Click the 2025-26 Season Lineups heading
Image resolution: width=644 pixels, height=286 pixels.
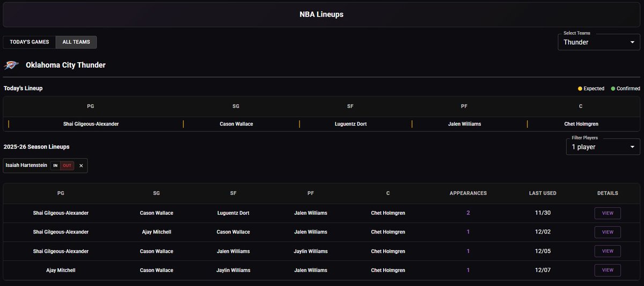click(x=36, y=146)
